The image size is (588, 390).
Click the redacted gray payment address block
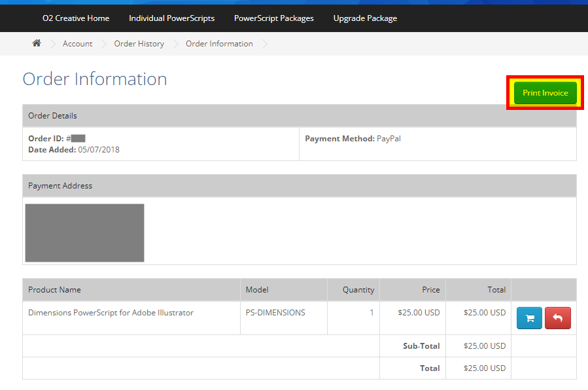coord(84,233)
